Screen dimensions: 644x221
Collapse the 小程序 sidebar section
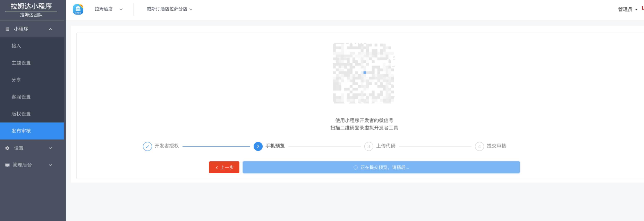(x=50, y=29)
